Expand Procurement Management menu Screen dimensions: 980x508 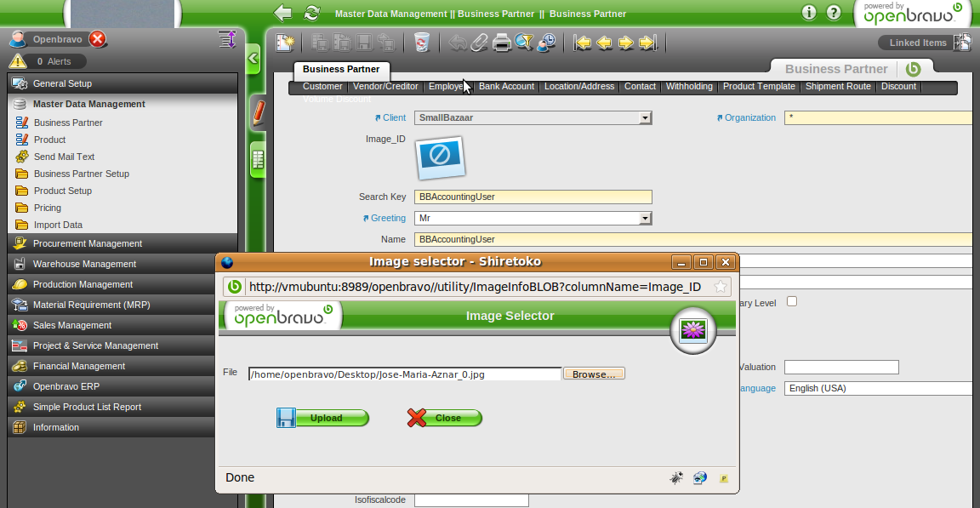122,243
